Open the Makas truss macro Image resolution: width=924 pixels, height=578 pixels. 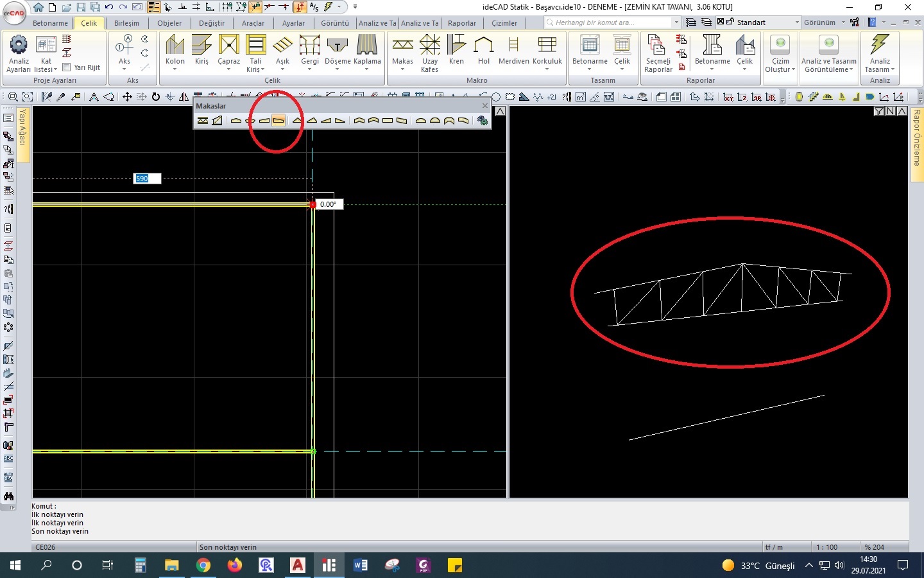[402, 53]
